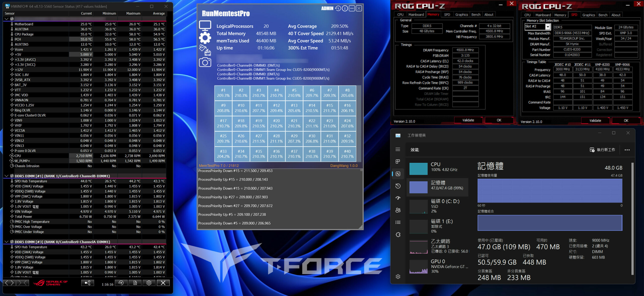Toggle Task Manager hamburger navigation menu
This screenshot has height=296, width=644.
(398, 149)
